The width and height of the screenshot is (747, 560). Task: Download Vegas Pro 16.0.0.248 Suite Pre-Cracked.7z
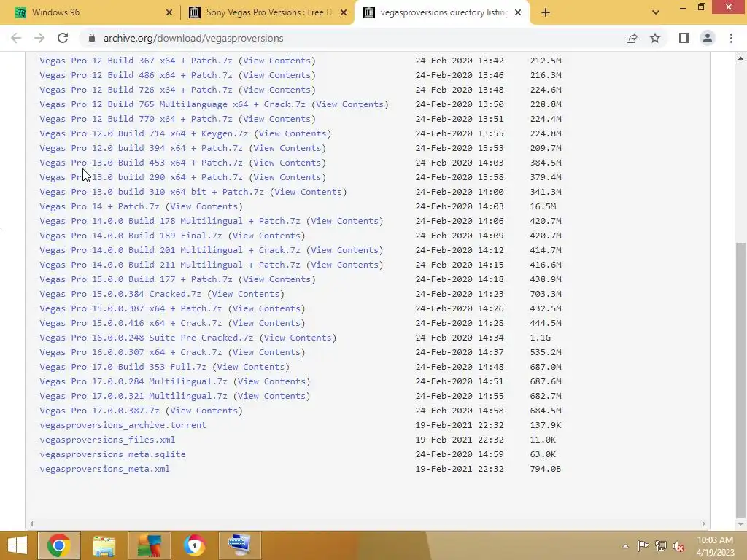click(x=146, y=338)
